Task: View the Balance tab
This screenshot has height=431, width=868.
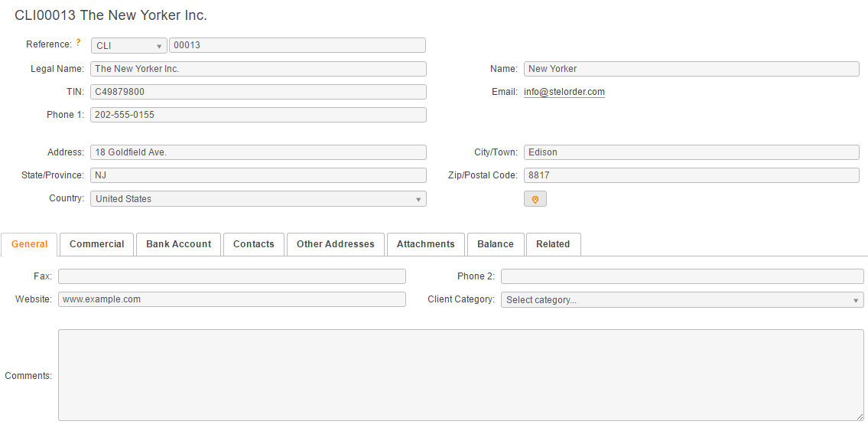Action: (496, 244)
